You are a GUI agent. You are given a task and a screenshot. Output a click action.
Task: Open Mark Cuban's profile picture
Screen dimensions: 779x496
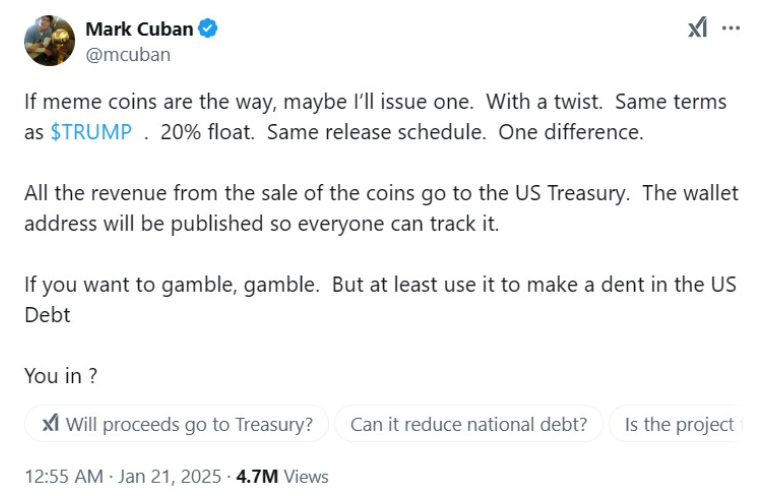point(49,41)
